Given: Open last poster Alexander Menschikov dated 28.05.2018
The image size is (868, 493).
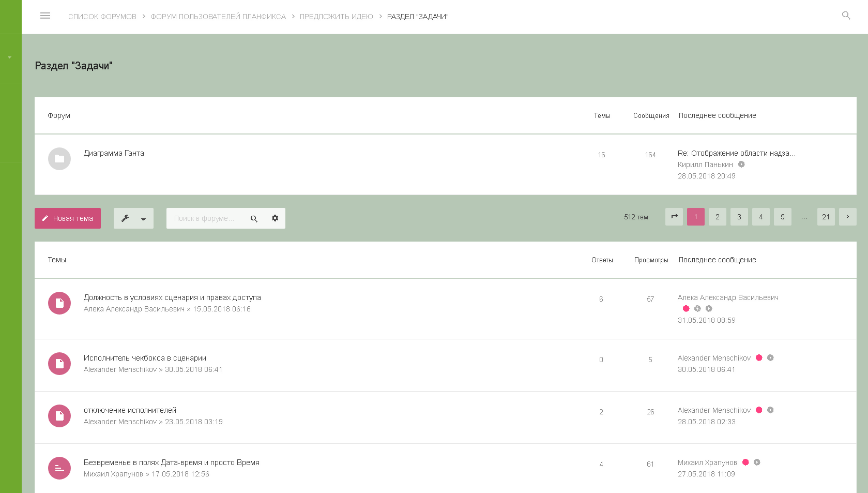Looking at the screenshot, I should click(x=714, y=410).
